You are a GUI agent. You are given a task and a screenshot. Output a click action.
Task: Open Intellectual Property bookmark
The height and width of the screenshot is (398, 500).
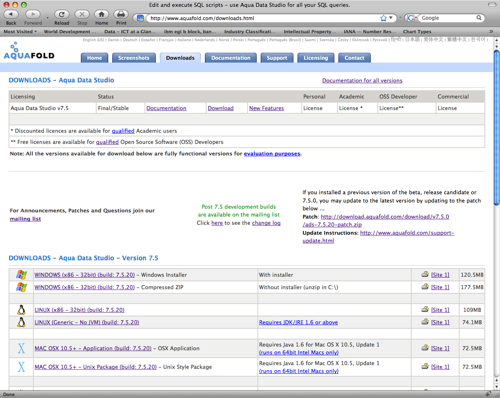310,32
